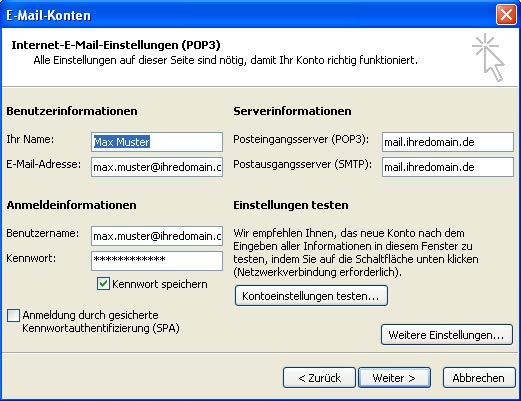This screenshot has height=401, width=521.
Task: Continue with the Weiter button
Action: tap(394, 378)
